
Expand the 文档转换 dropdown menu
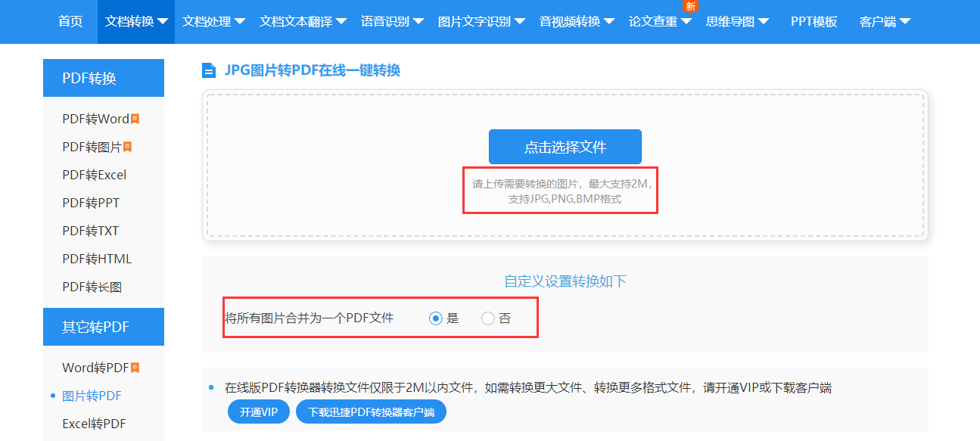[x=137, y=22]
